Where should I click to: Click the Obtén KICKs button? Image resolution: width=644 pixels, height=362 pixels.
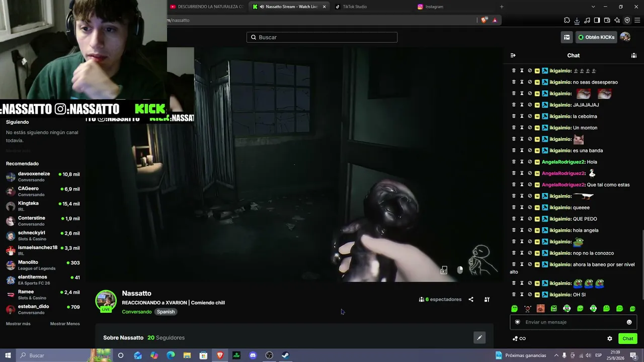coord(596,37)
